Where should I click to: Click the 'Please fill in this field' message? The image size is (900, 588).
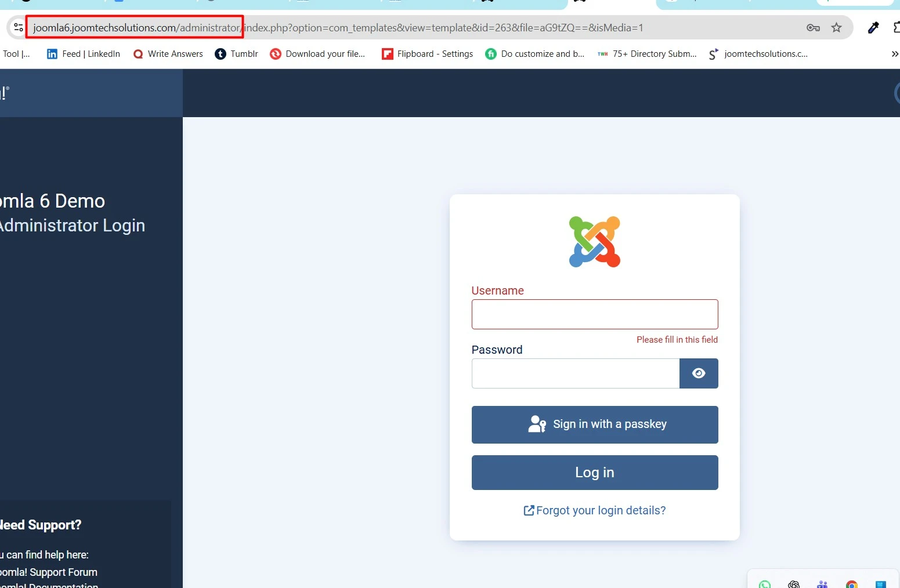click(x=677, y=340)
